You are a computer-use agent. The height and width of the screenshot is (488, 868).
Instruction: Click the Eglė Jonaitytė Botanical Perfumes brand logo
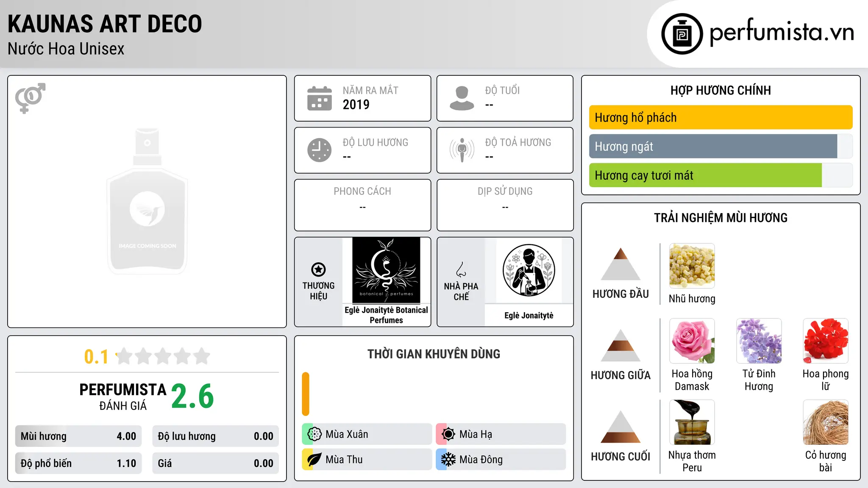pyautogui.click(x=387, y=270)
